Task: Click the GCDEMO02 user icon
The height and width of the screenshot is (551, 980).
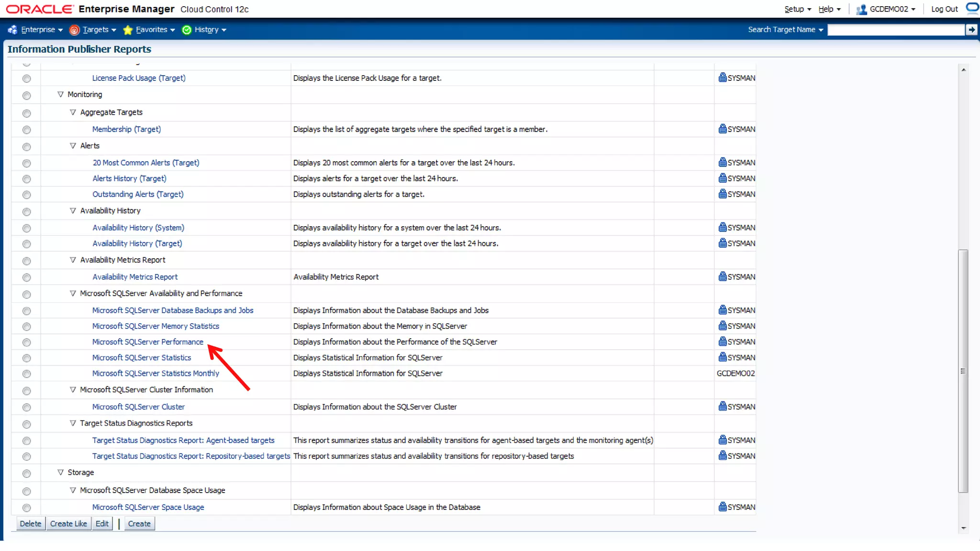Action: [x=861, y=10]
